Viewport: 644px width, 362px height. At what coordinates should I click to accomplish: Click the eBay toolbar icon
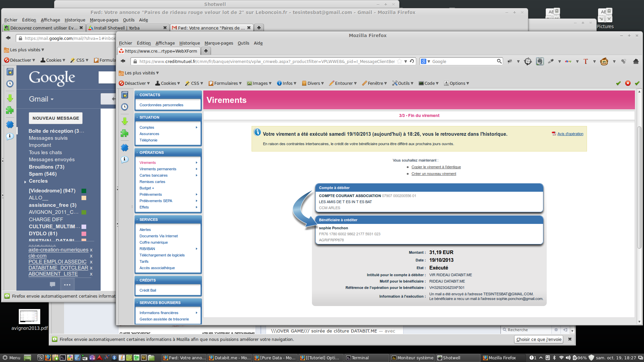568,61
